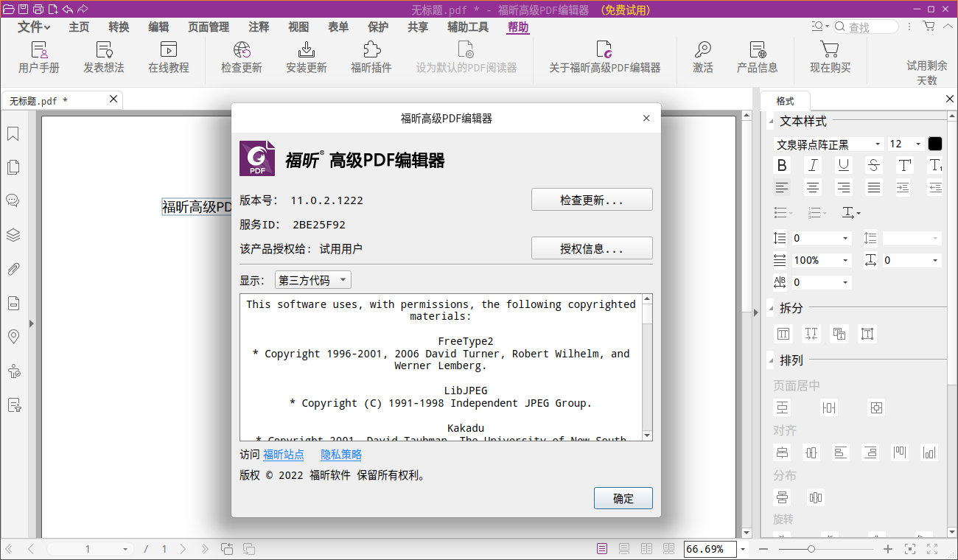Show the layers panel in left sidebar
The height and width of the screenshot is (560, 958).
[13, 235]
